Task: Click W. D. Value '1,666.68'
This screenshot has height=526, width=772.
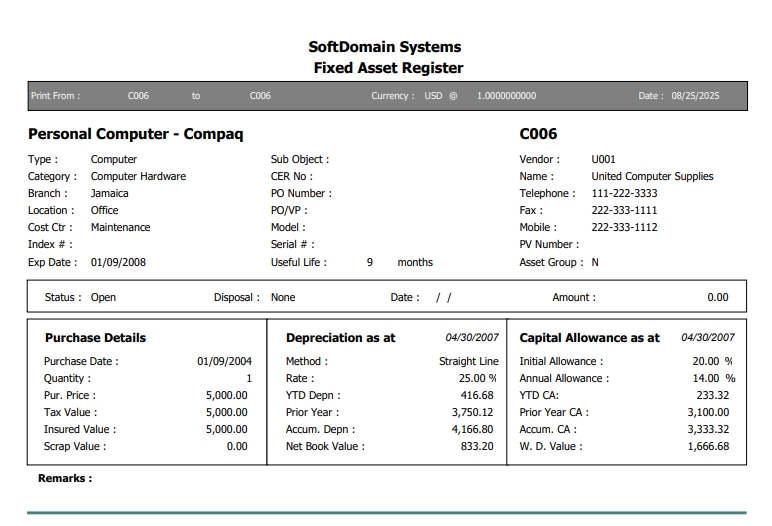Action: [x=708, y=446]
